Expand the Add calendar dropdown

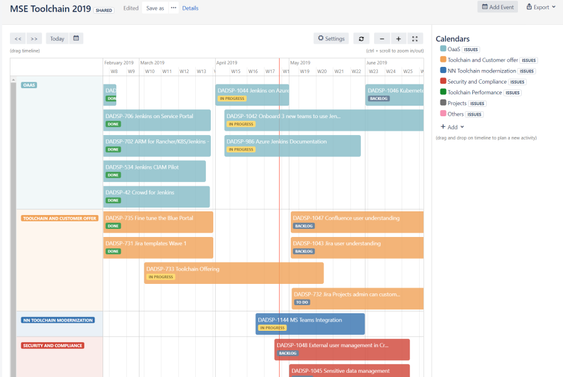[x=452, y=127]
